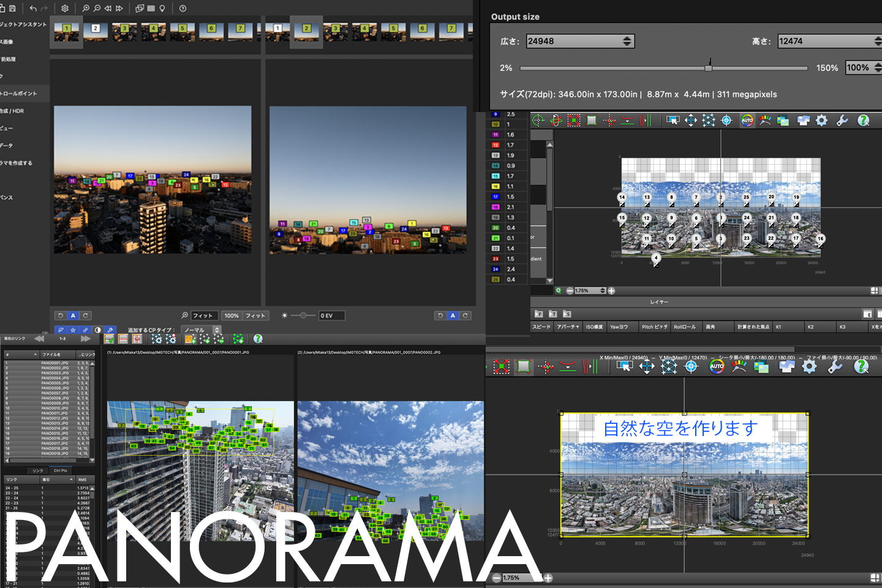
Task: Jump to the next image pair arrows
Action: click(86, 339)
